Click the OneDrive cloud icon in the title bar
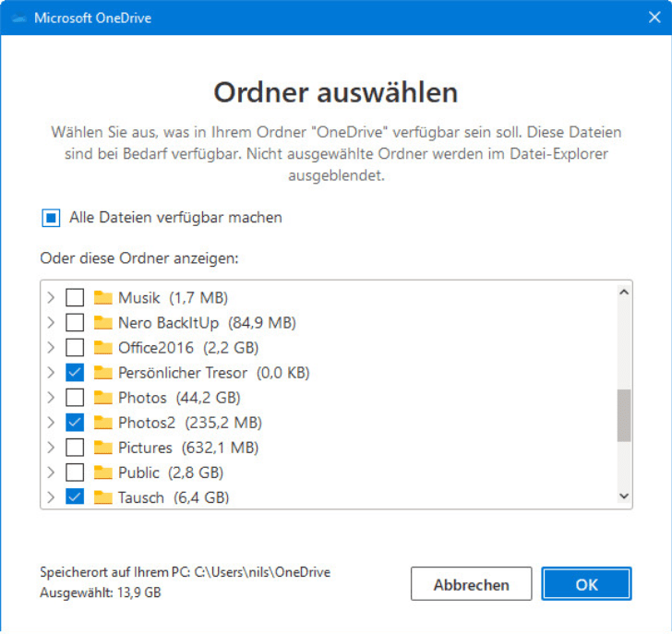This screenshot has width=672, height=634. 19,18
